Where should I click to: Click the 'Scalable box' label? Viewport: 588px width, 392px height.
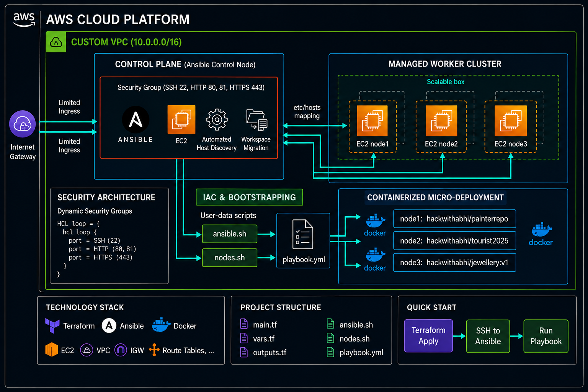pyautogui.click(x=446, y=82)
